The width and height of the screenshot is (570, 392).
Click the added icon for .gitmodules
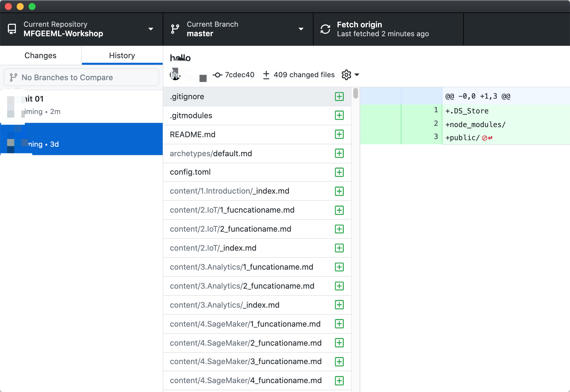point(339,116)
